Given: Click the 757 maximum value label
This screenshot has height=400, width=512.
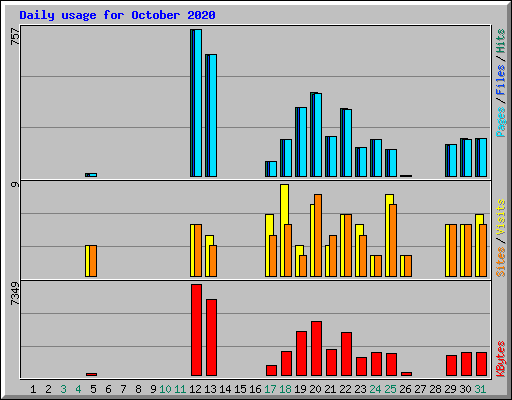Looking at the screenshot, I should (x=15, y=37).
